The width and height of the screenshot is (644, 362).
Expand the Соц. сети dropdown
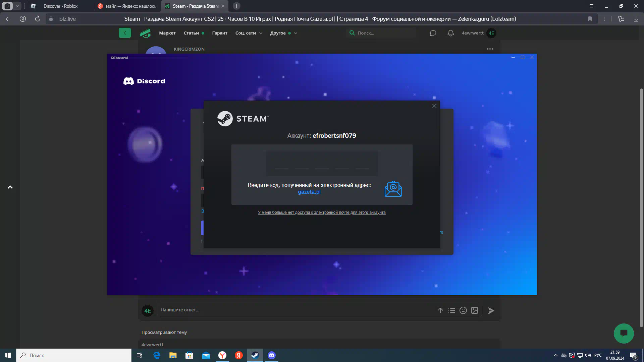coord(249,33)
